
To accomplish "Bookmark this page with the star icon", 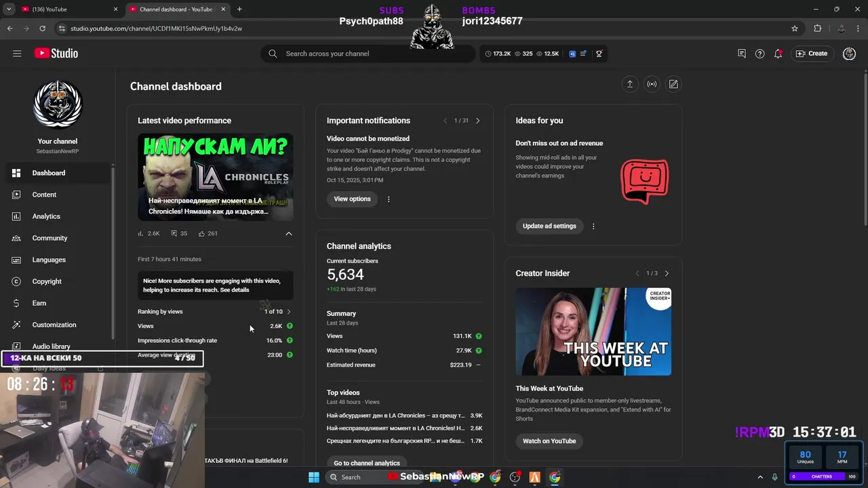I will point(795,28).
